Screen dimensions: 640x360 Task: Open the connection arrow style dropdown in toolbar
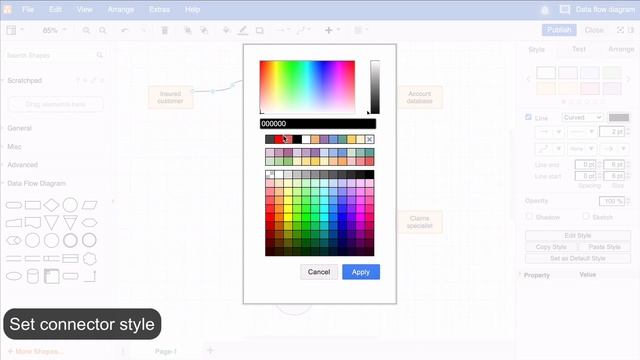coord(282,30)
